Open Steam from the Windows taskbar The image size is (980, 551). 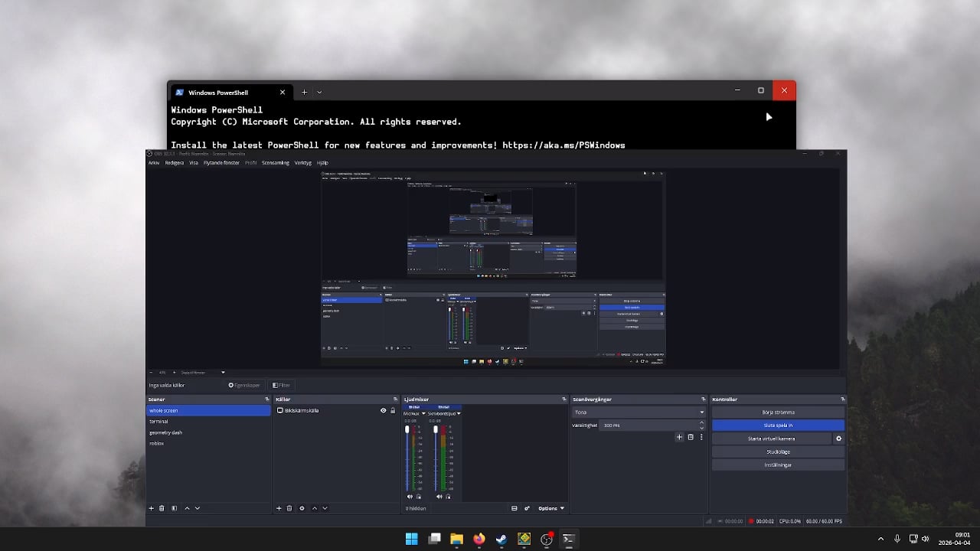501,539
